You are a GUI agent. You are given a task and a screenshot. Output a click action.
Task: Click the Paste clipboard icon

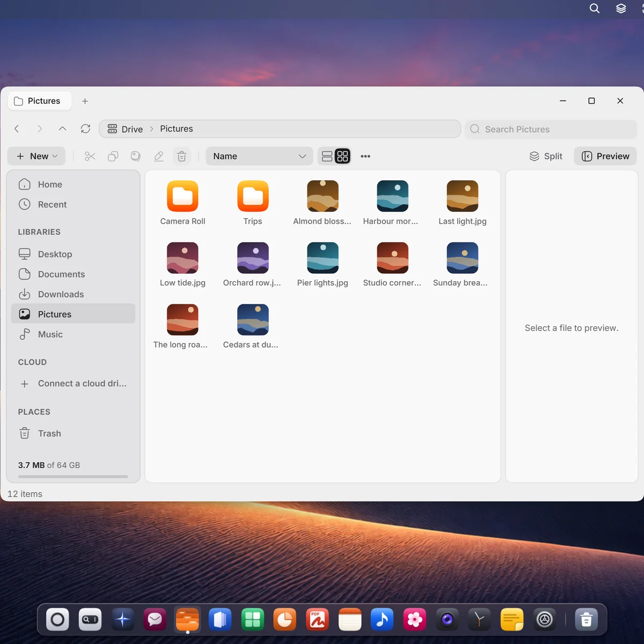(136, 156)
